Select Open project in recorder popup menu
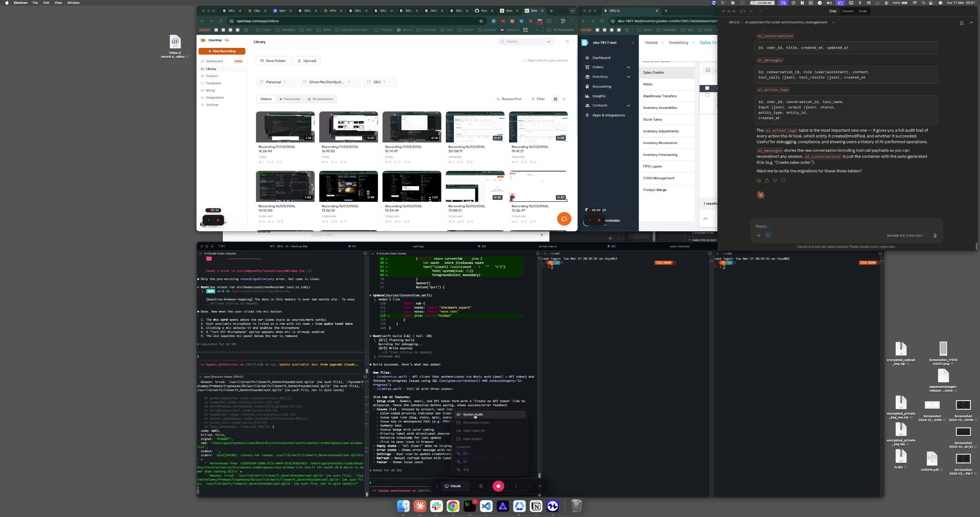The width and height of the screenshot is (980, 517). coord(472,439)
